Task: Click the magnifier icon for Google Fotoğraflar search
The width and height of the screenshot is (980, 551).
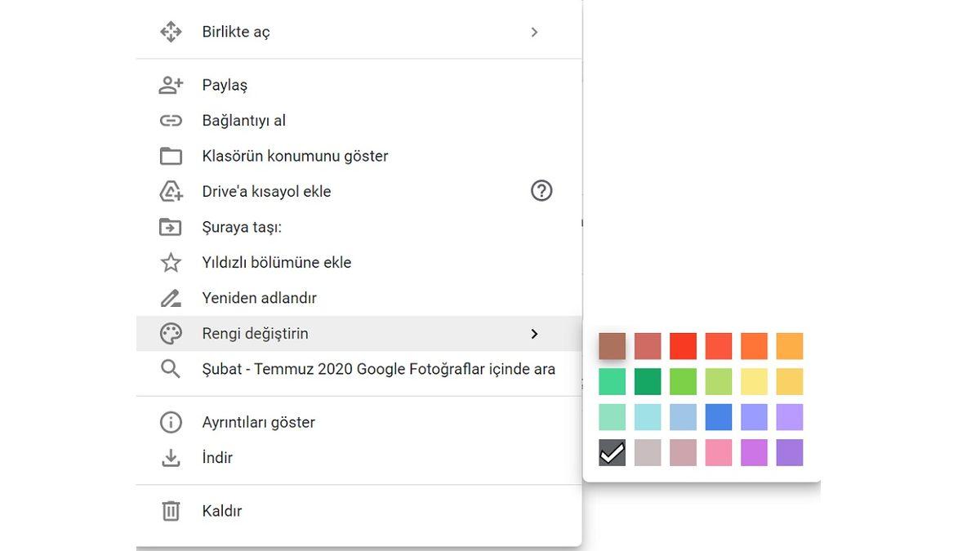Action: 171,369
